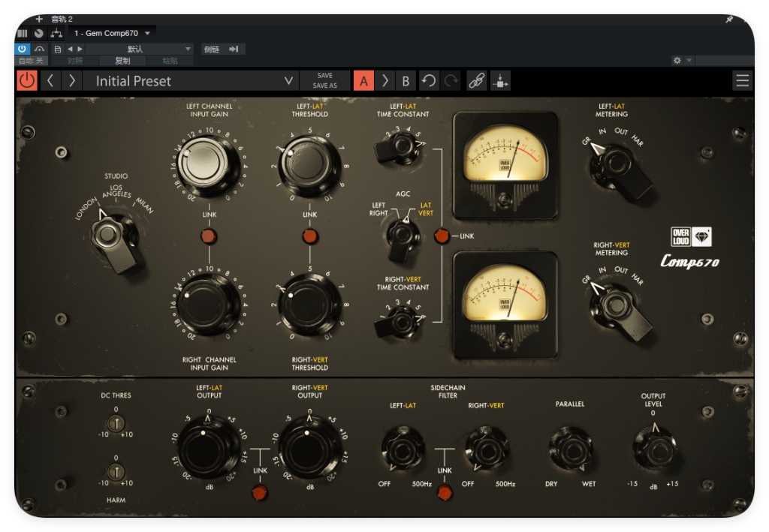Image resolution: width=769 pixels, height=532 pixels.
Task: Click the chain link icon in toolbar
Action: click(x=477, y=81)
